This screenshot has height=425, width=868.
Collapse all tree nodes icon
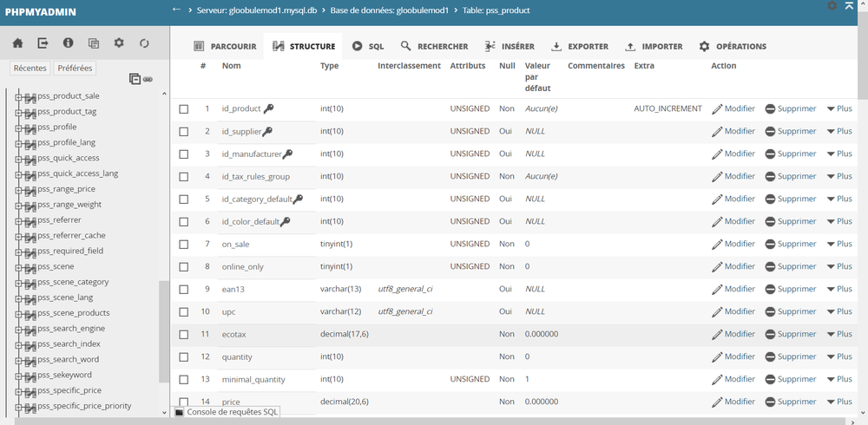(135, 79)
